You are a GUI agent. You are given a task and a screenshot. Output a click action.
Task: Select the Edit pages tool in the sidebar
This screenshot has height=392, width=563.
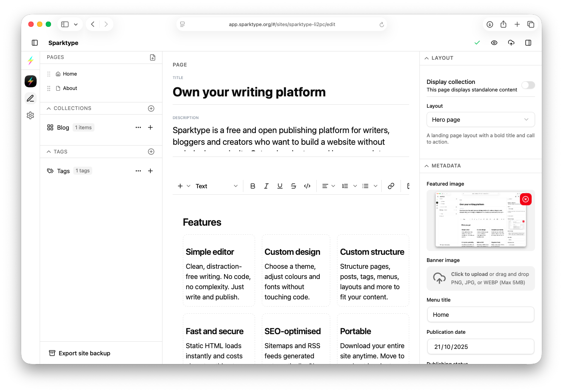pos(30,98)
